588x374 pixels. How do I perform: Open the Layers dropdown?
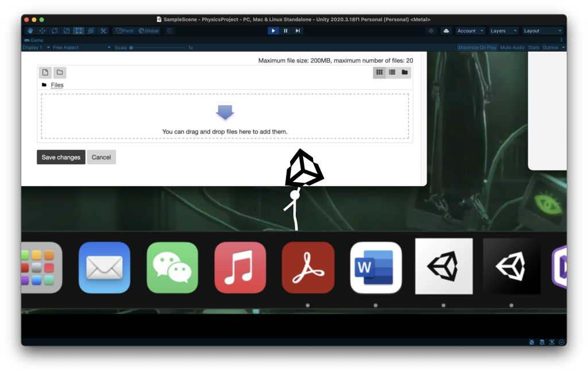(503, 31)
